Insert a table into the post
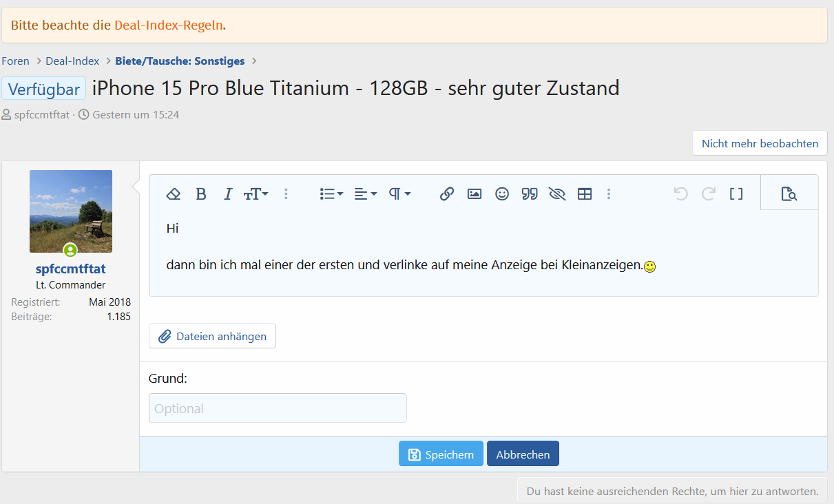The height and width of the screenshot is (504, 834). tap(585, 194)
